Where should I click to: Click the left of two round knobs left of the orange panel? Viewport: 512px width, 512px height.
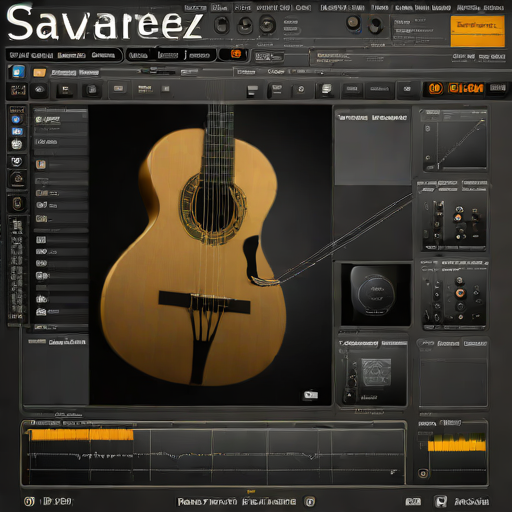click(353, 23)
